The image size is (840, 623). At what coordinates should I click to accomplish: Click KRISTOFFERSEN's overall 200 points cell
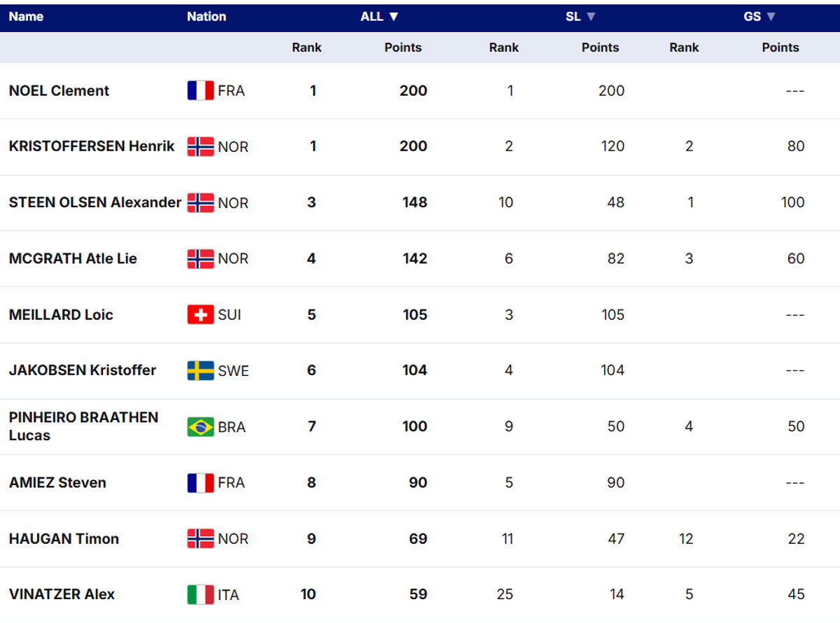[x=413, y=146]
